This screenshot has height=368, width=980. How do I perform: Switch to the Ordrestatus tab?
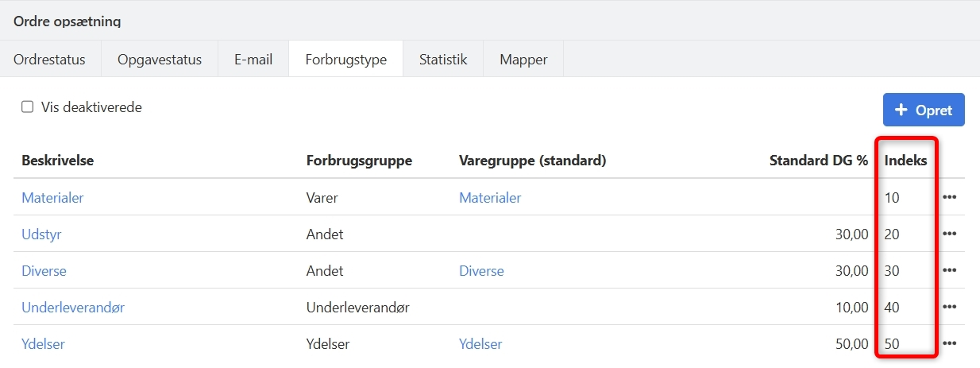[x=49, y=60]
